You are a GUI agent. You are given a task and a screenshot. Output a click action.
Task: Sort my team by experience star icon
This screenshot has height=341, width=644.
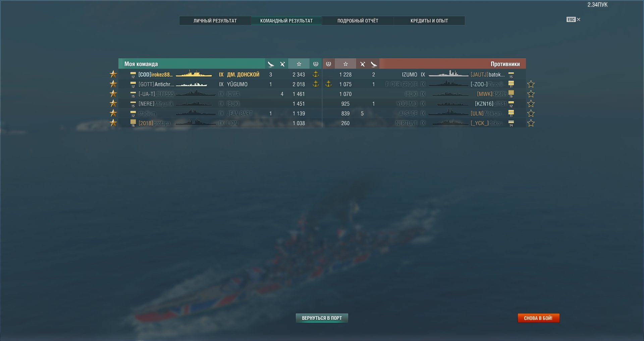[299, 64]
